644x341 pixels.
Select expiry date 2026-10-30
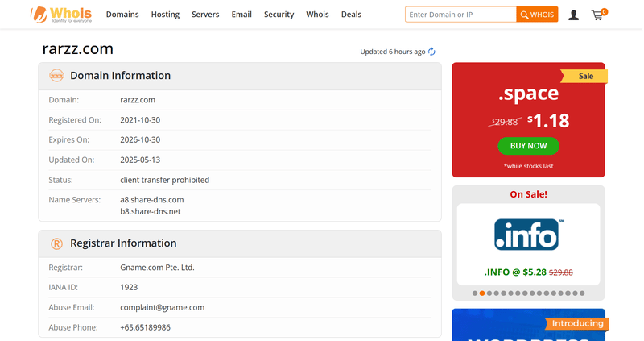coord(140,139)
